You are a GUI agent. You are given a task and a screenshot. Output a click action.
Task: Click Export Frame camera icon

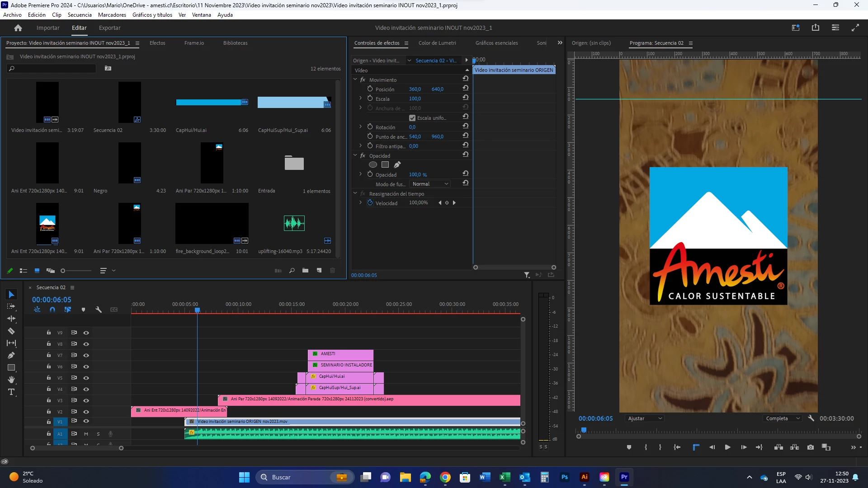click(811, 447)
